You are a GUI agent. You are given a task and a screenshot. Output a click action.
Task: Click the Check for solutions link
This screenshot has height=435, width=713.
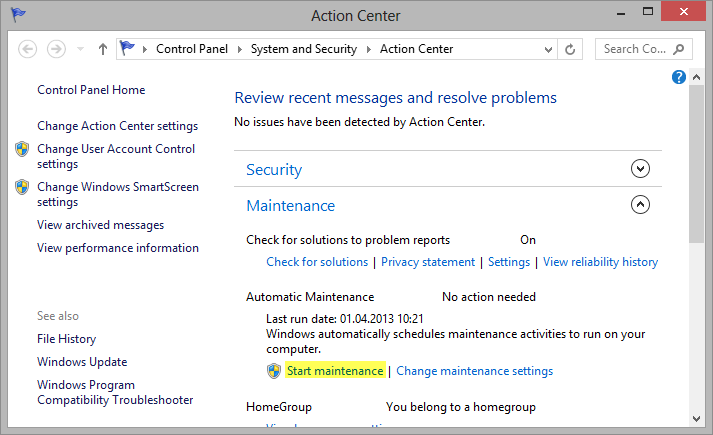click(317, 262)
